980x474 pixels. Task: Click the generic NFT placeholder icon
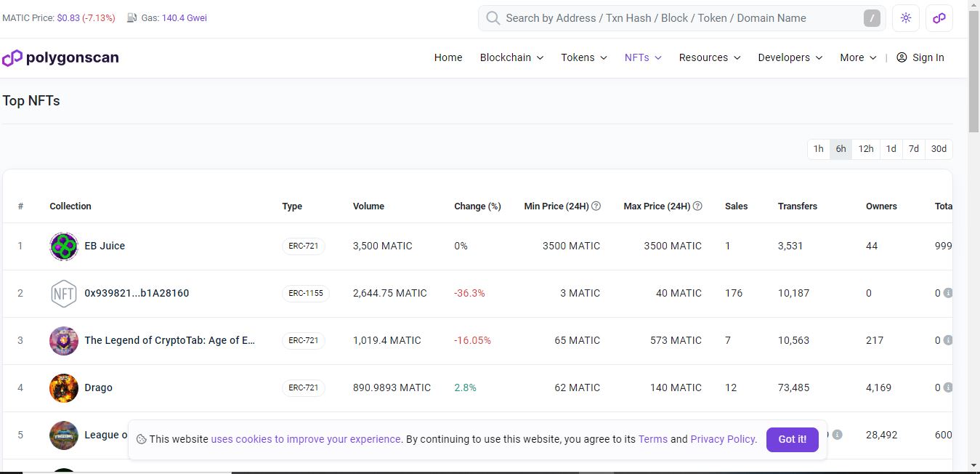pyautogui.click(x=64, y=294)
